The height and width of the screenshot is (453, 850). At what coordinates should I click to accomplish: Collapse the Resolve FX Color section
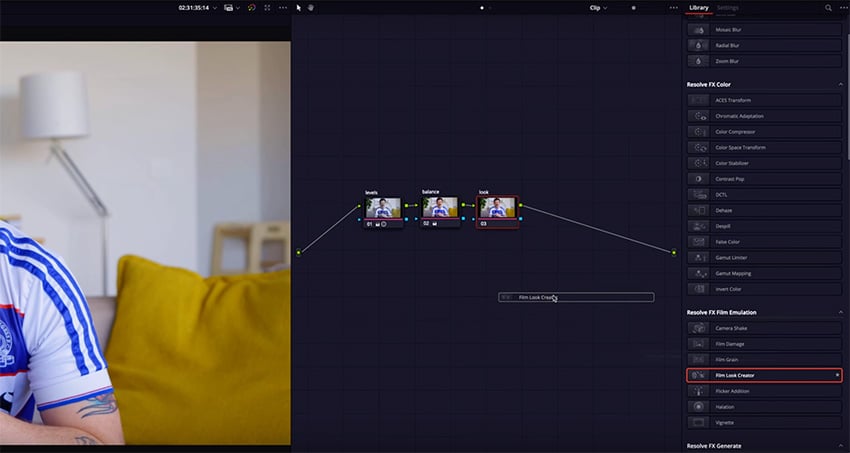click(x=841, y=85)
